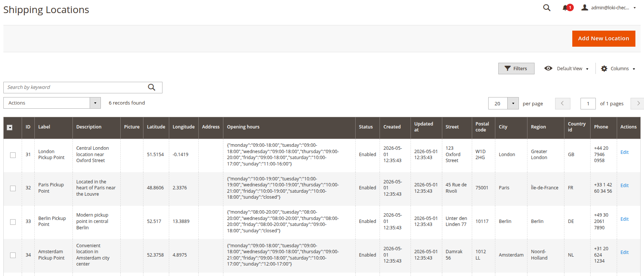Edit the Berlin Pickup Point row
Image resolution: width=644 pixels, height=276 pixels.
pyautogui.click(x=624, y=219)
